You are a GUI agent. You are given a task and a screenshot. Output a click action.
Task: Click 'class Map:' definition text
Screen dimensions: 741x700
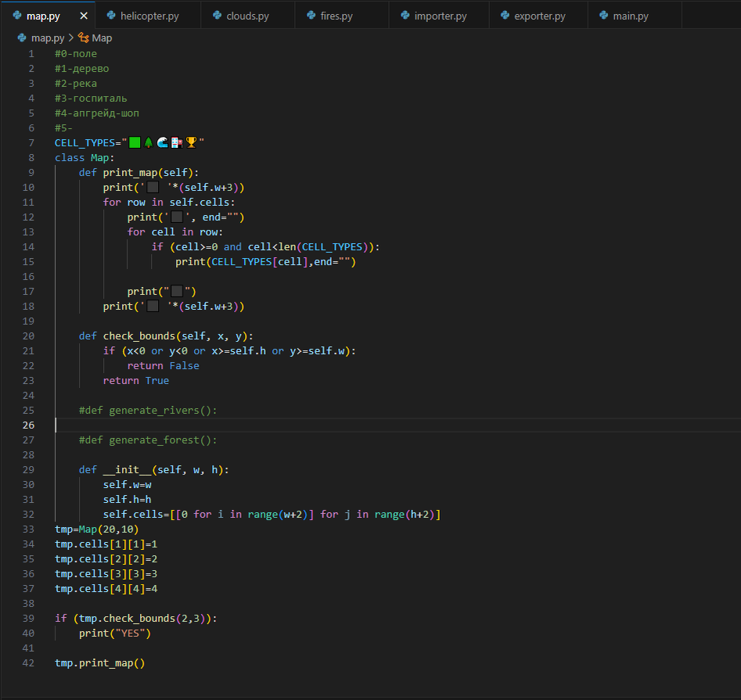click(85, 157)
